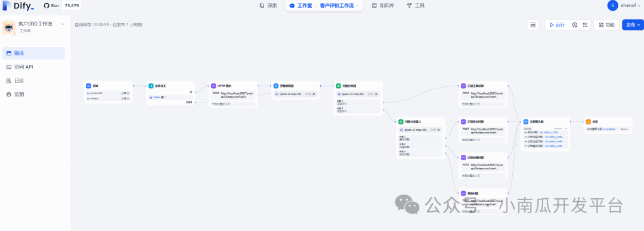
Task: Click the 75,679 star count badge
Action: [x=72, y=6]
